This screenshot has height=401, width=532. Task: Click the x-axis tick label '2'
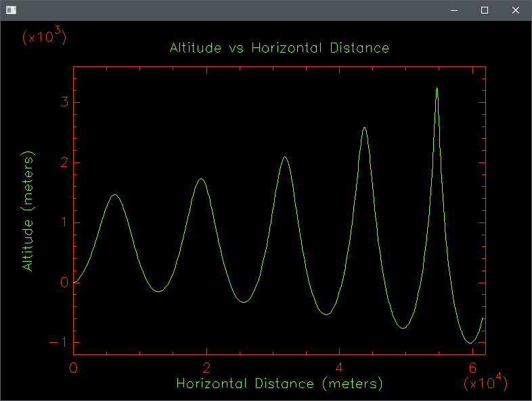click(206, 367)
